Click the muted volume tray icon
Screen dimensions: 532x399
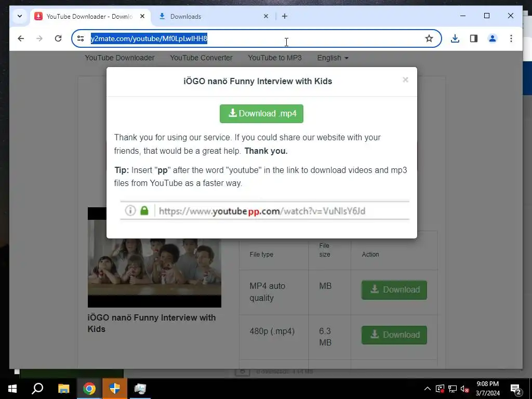click(465, 389)
